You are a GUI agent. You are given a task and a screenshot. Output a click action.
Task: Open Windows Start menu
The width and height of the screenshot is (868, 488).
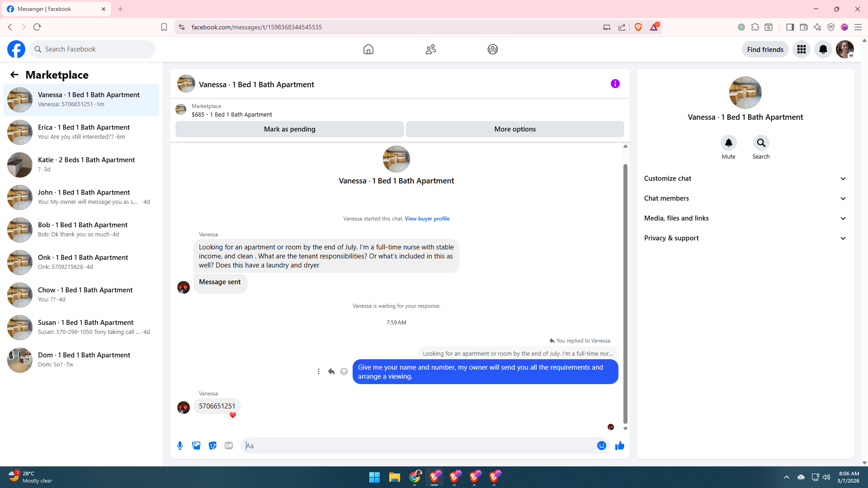pos(374,477)
